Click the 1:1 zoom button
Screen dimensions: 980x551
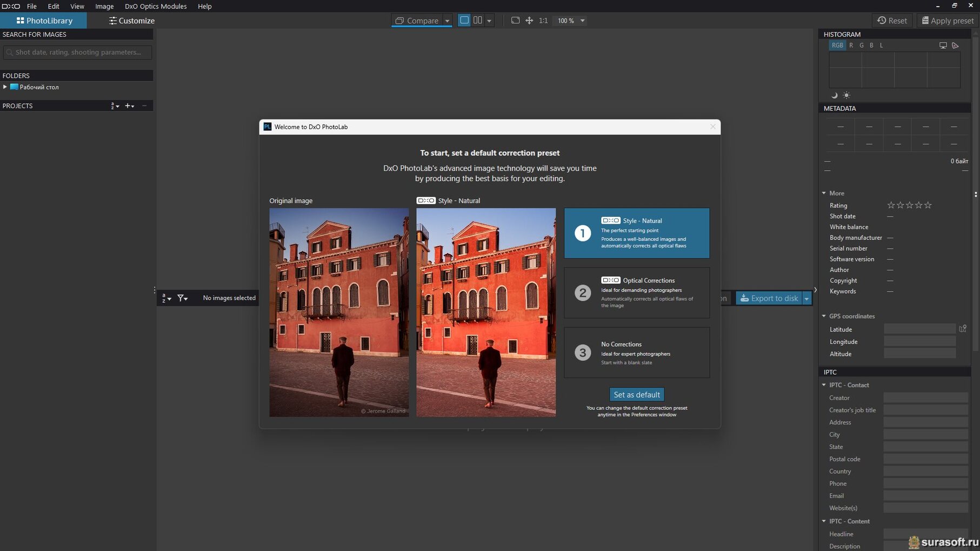coord(543,21)
